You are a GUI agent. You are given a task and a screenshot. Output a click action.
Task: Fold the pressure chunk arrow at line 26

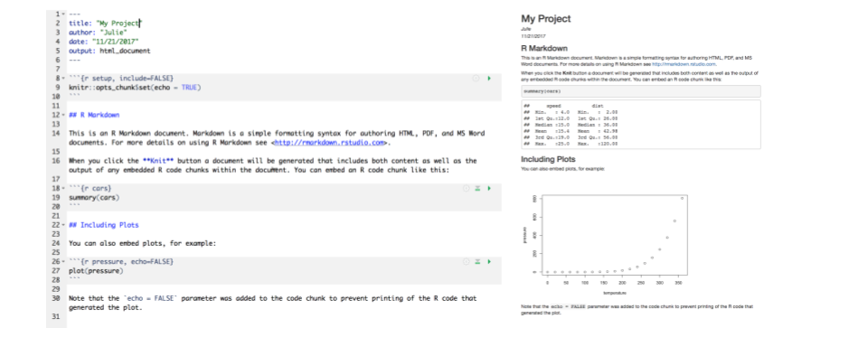tap(64, 262)
